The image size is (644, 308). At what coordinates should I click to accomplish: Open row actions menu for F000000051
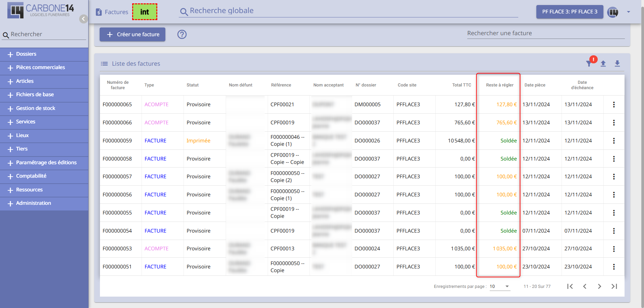point(614,267)
